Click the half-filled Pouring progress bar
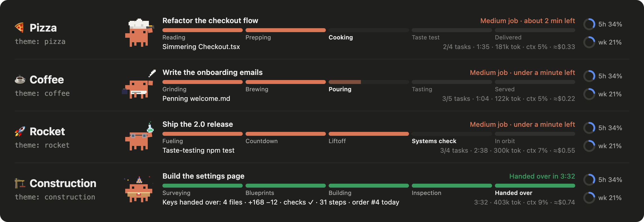The image size is (644, 222). pyautogui.click(x=369, y=82)
